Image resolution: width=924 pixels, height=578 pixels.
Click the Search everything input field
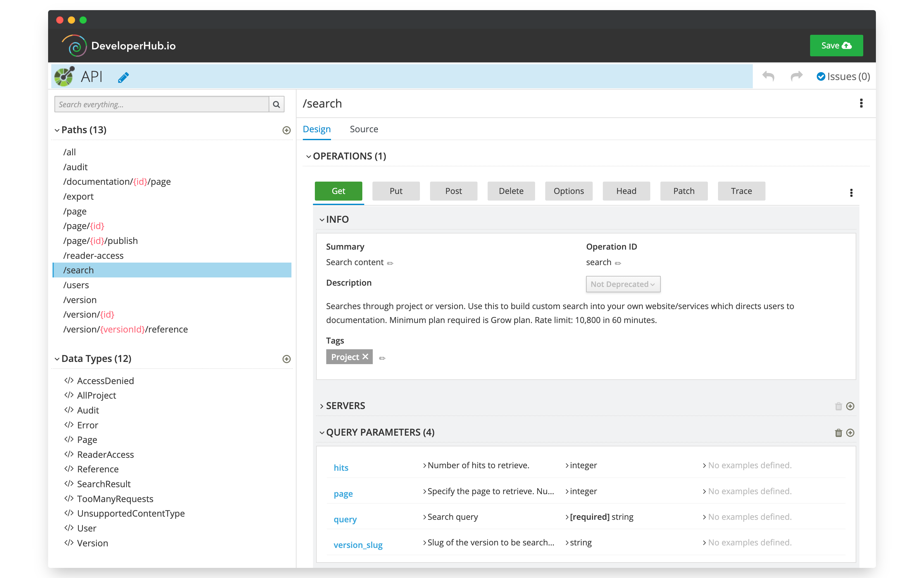(162, 104)
